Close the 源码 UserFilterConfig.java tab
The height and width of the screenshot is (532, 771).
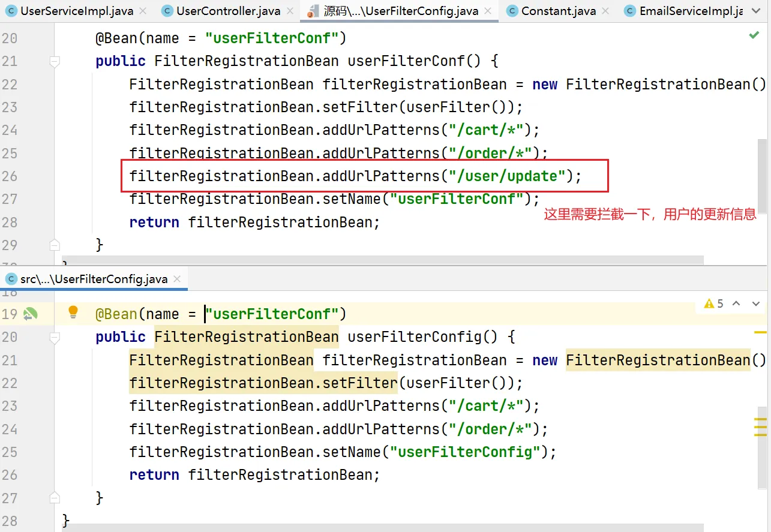tap(487, 11)
